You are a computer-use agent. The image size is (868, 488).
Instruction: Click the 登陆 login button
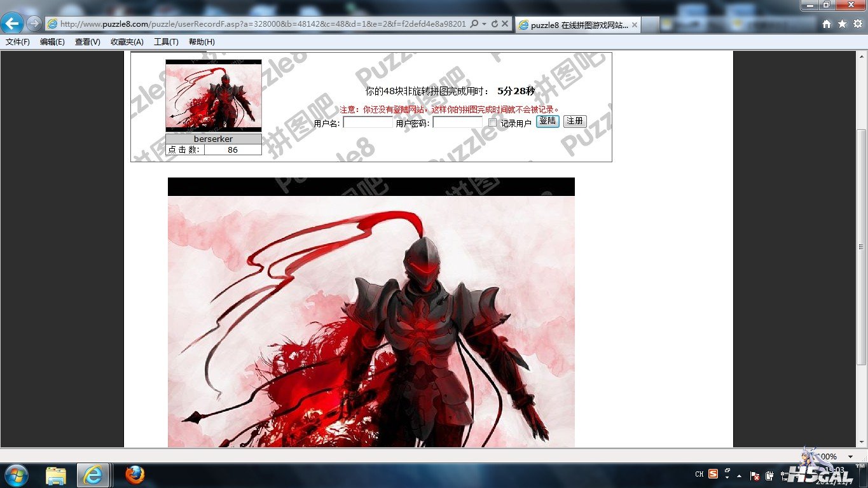[x=548, y=121]
